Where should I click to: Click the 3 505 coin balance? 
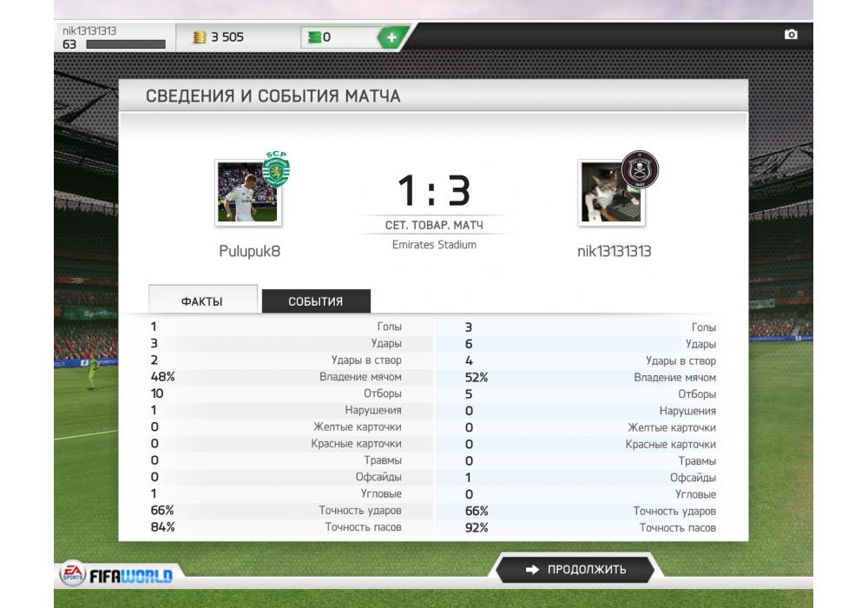click(x=227, y=37)
